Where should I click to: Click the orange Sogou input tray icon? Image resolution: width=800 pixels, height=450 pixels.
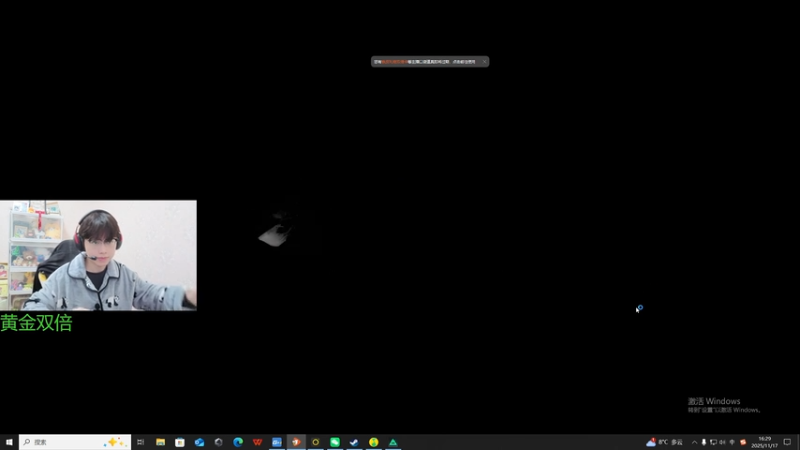(x=743, y=442)
